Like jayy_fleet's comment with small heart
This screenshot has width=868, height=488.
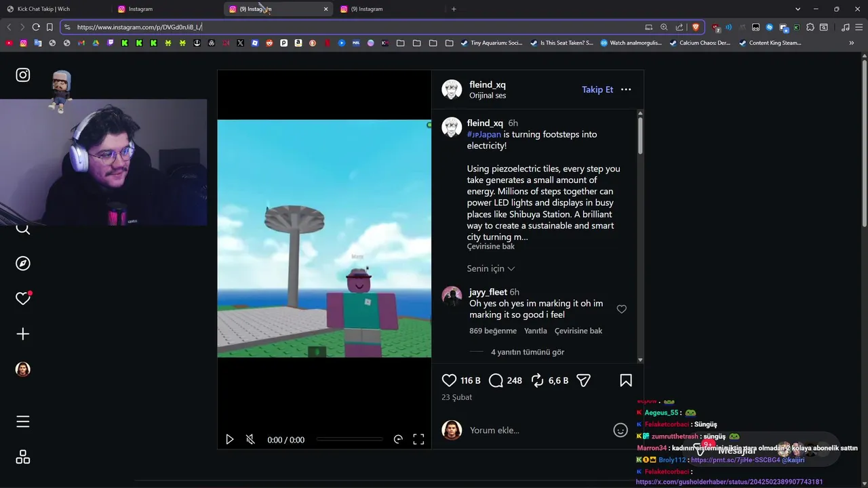point(621,309)
